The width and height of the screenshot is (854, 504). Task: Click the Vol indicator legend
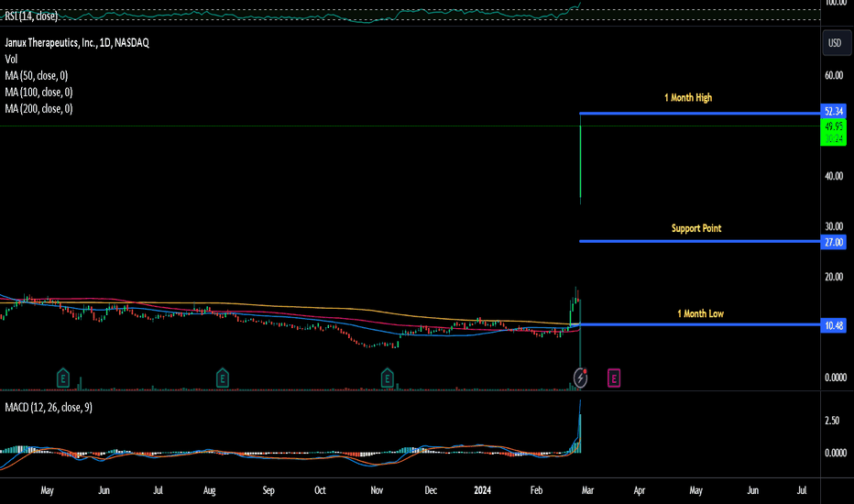12,60
